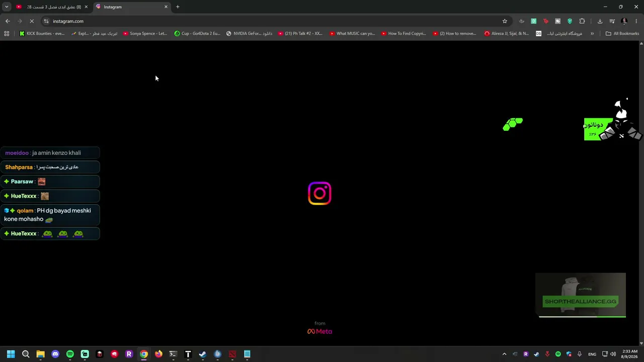Open the Spotify system tray icon
The height and width of the screenshot is (362, 644).
558,354
